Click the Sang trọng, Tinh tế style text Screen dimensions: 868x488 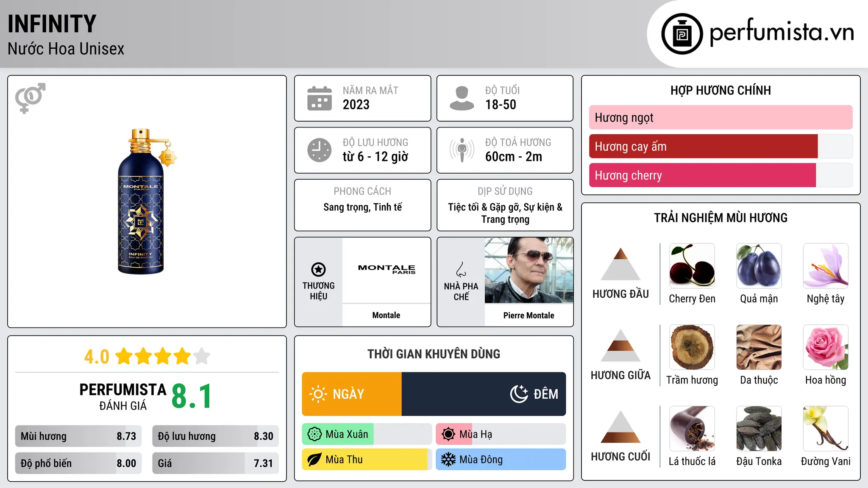362,207
